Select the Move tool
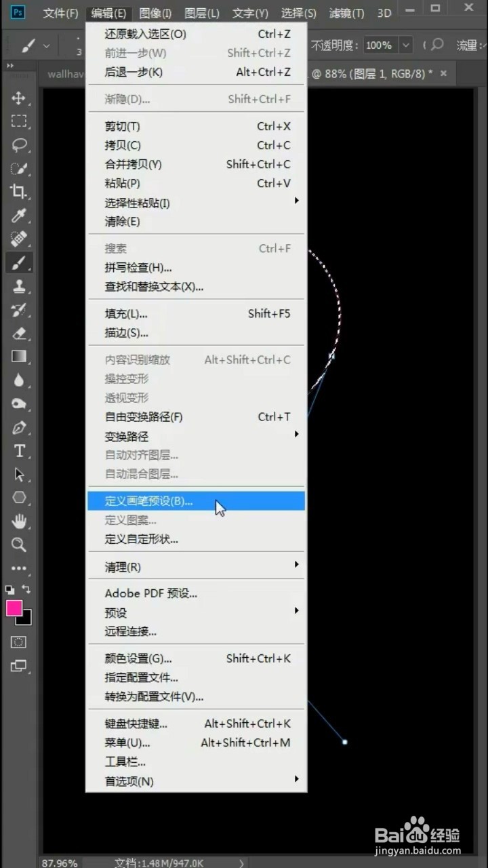The height and width of the screenshot is (868, 488). coord(19,98)
